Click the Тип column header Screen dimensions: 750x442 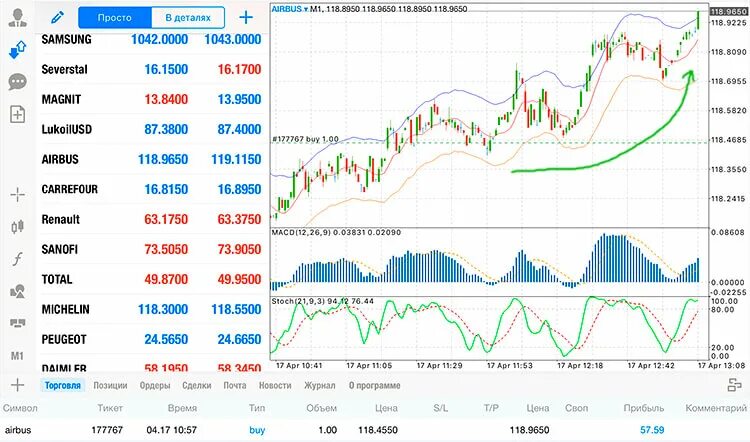tap(257, 408)
